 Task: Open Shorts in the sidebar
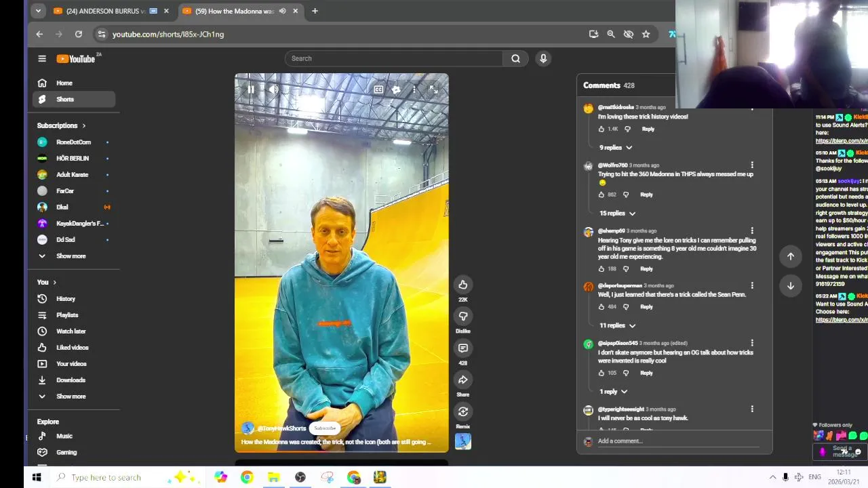point(74,99)
